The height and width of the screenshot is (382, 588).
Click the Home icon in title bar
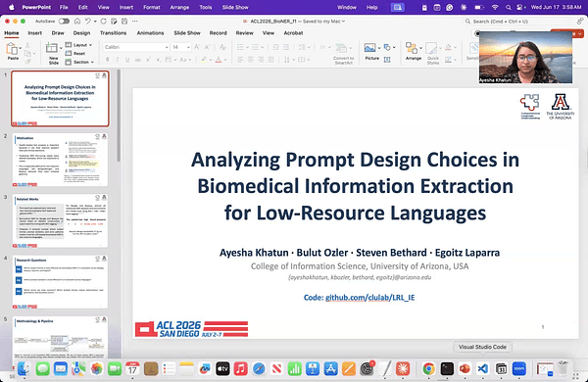77,22
